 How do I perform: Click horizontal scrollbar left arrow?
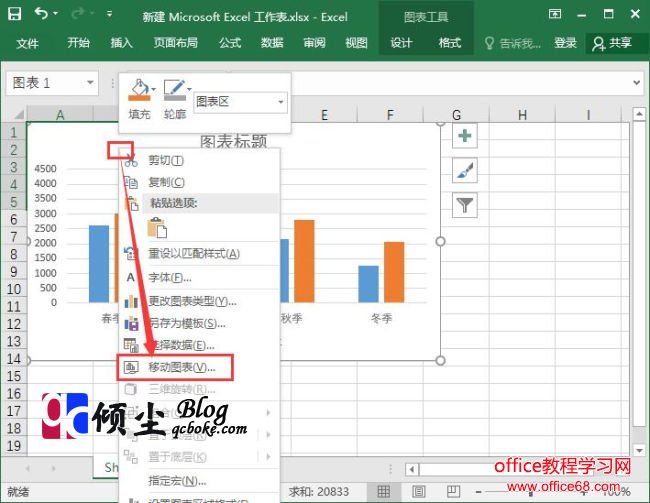412,469
